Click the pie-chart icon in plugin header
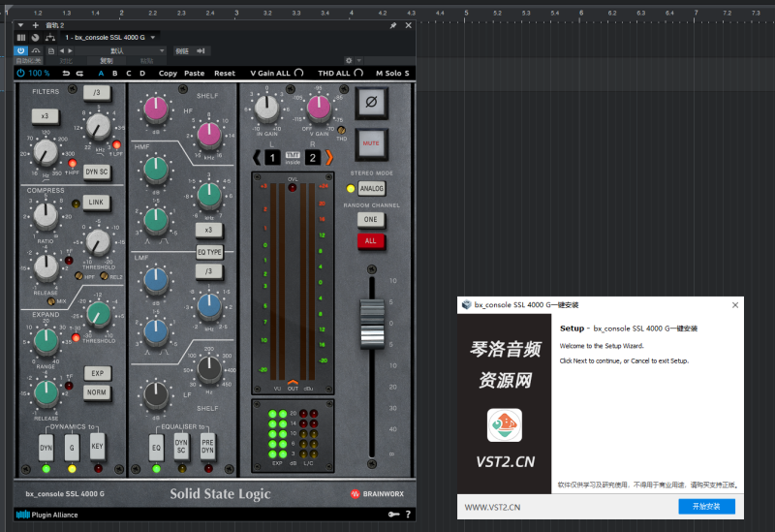 point(35,38)
